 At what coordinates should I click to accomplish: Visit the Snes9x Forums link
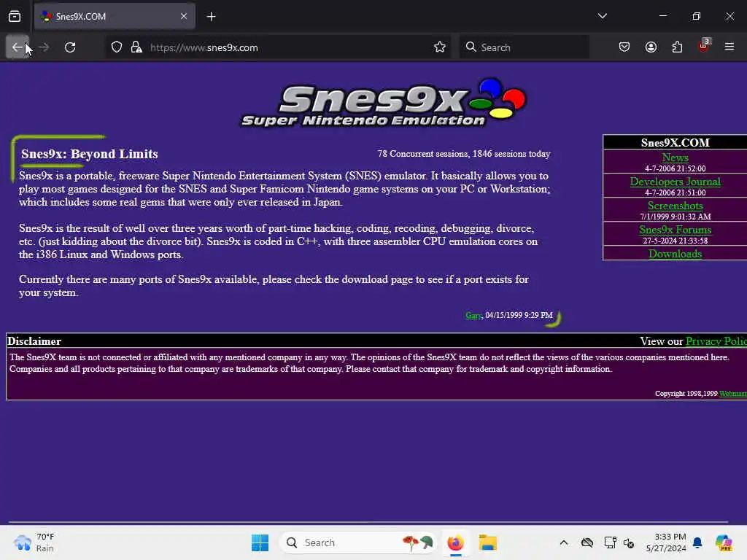pyautogui.click(x=675, y=230)
